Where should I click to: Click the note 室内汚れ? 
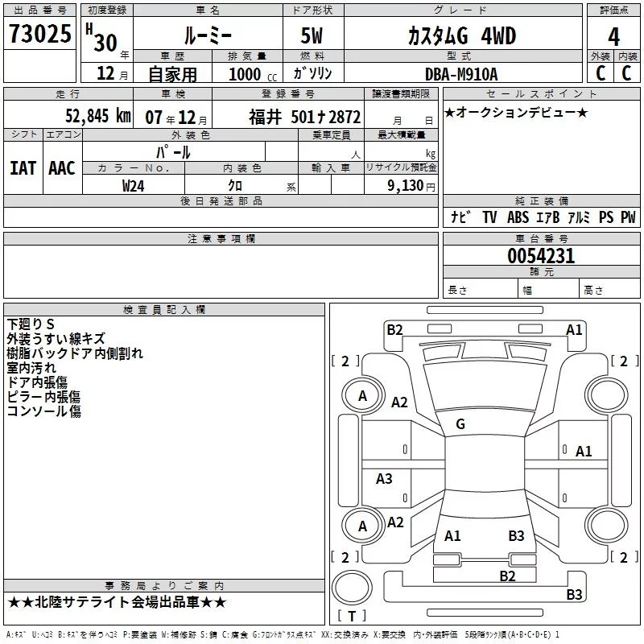pos(31,368)
